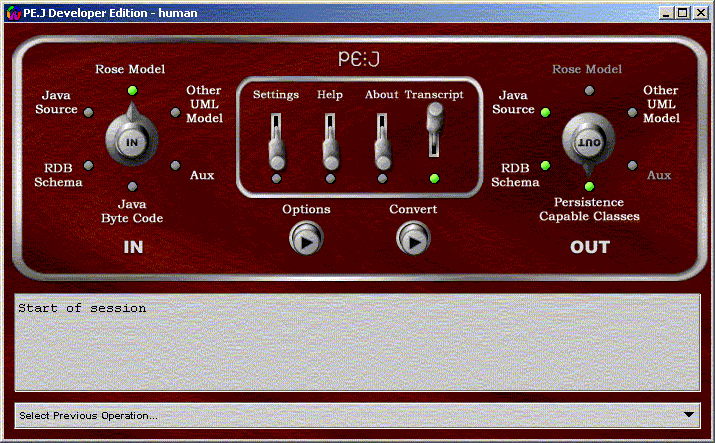
Task: Click the Help indicator light
Action: click(x=331, y=179)
